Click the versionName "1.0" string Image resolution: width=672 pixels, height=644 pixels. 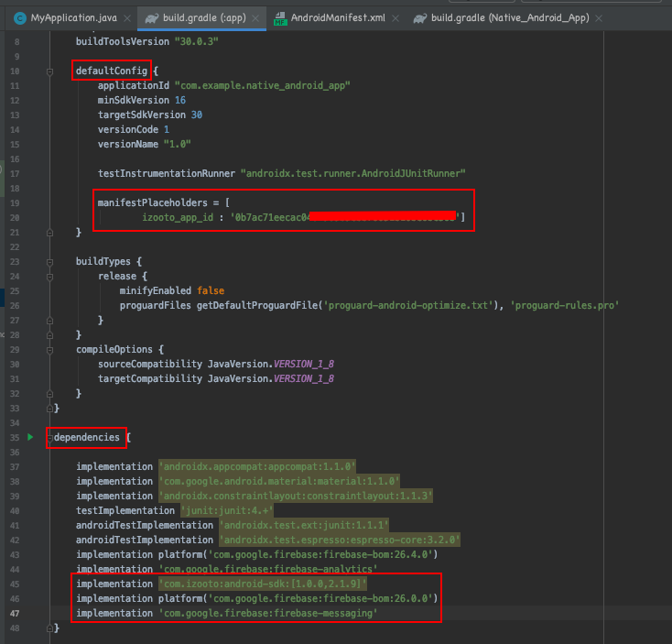(177, 144)
